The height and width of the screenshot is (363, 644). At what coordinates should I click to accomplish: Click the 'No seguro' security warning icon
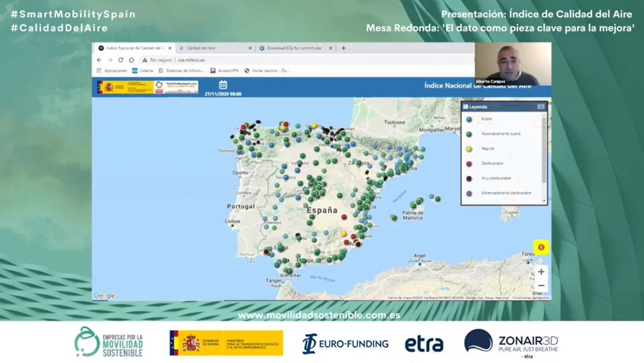point(145,60)
